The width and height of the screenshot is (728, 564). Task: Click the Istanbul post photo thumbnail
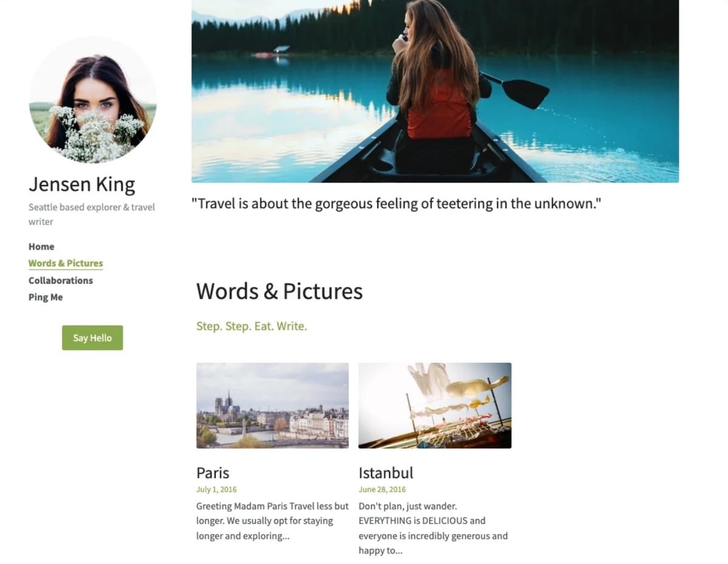(x=434, y=405)
